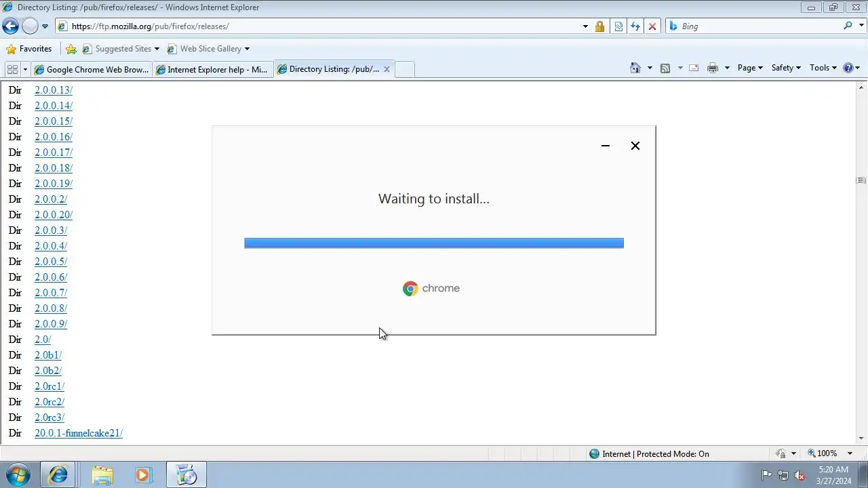The width and height of the screenshot is (868, 488).
Task: Expand the Print options dropdown arrow
Action: tap(727, 68)
